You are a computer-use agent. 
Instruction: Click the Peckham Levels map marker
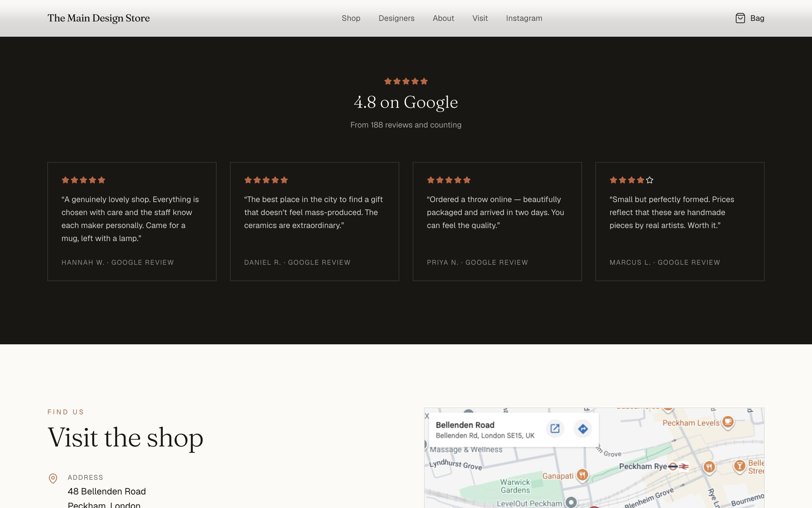pos(728,422)
